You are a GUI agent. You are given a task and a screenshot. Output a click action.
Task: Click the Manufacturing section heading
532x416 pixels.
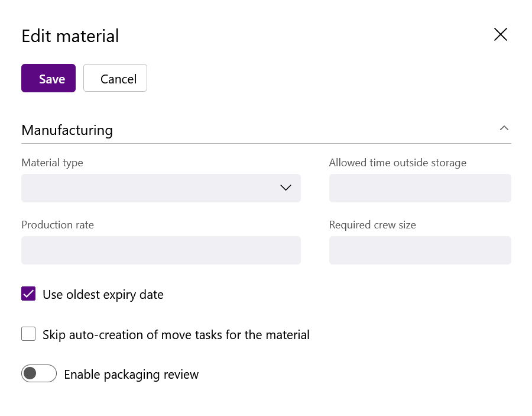tap(67, 130)
